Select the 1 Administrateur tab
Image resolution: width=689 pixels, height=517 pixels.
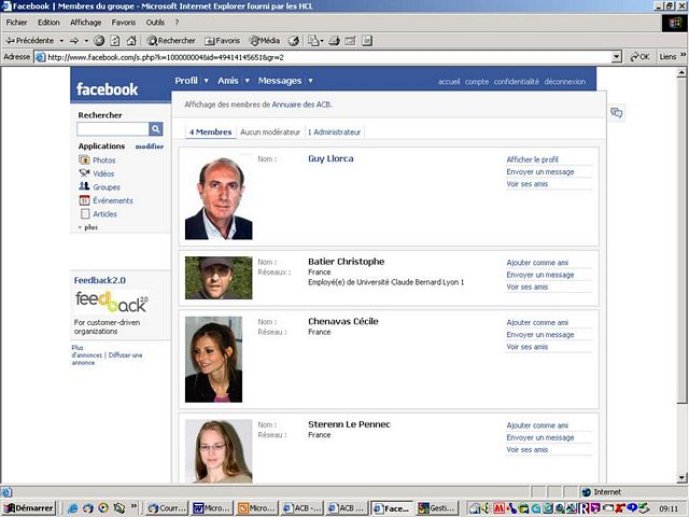click(x=334, y=132)
